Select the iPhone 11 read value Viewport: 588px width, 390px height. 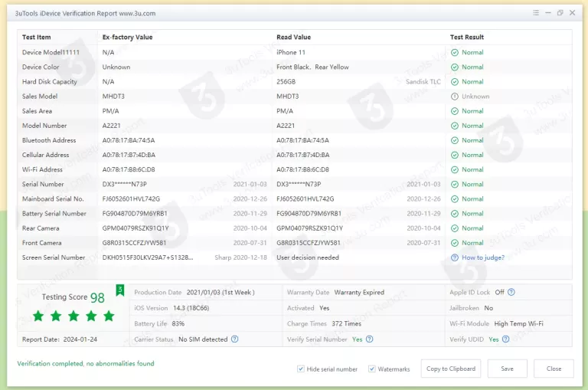click(291, 53)
